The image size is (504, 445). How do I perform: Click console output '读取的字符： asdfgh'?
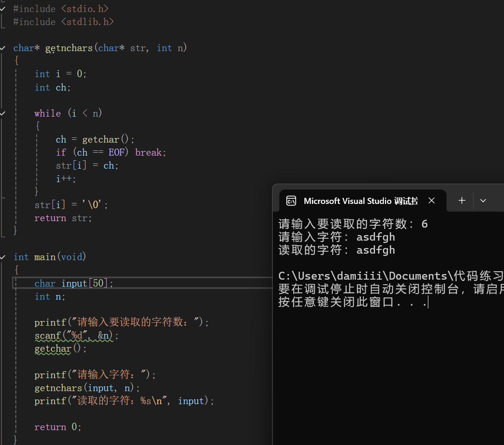pos(336,250)
